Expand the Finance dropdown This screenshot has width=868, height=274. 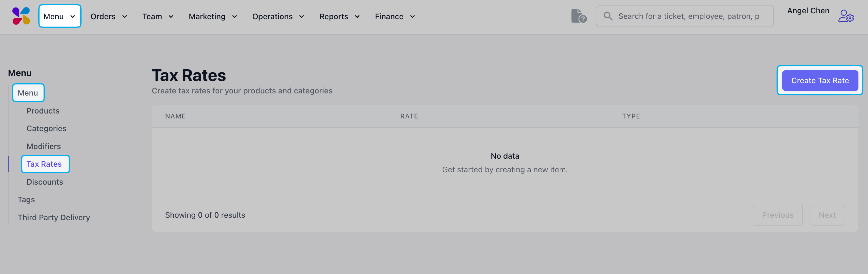[x=394, y=16]
